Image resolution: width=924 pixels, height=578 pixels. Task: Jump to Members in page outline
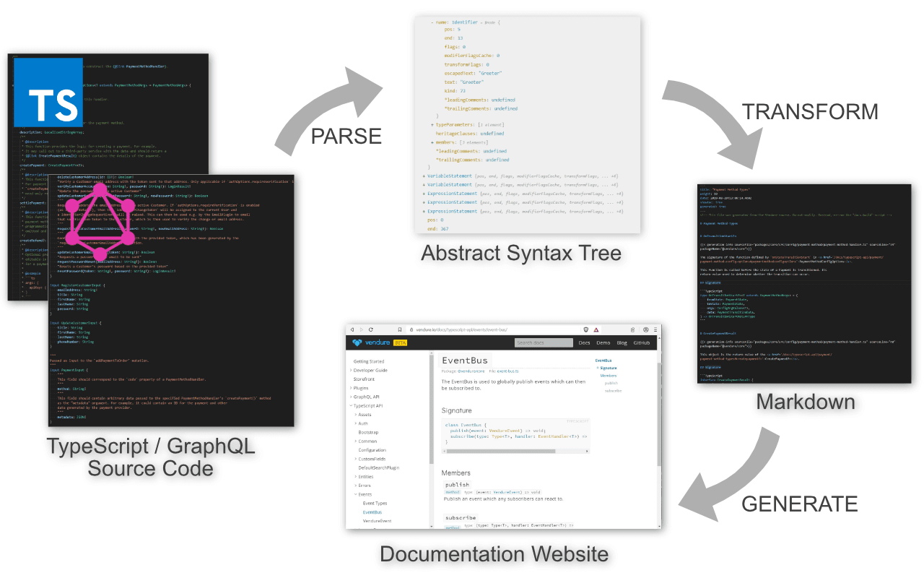click(609, 376)
